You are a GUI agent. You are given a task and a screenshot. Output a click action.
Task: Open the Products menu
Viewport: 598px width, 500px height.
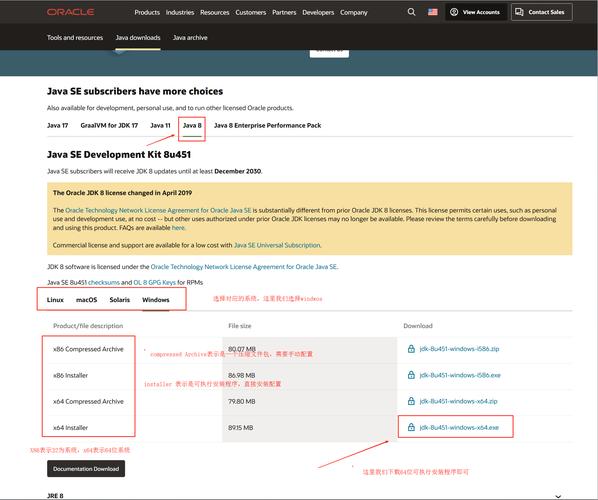147,12
